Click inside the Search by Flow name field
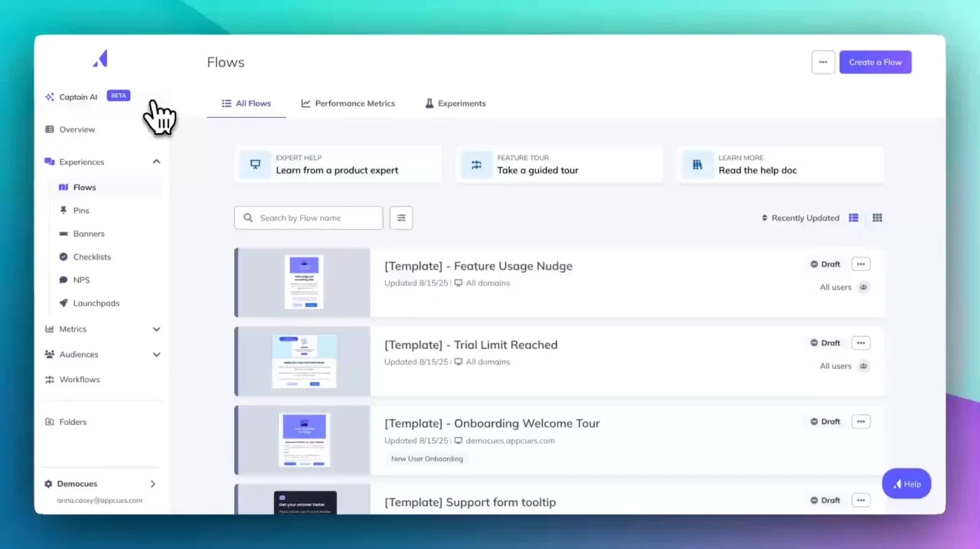The image size is (980, 549). coord(308,217)
